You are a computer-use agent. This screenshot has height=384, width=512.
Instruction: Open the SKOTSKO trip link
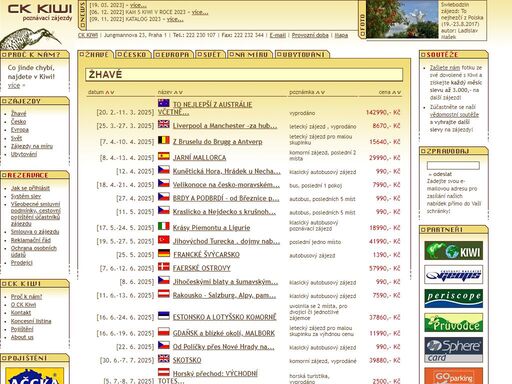[x=187, y=360]
